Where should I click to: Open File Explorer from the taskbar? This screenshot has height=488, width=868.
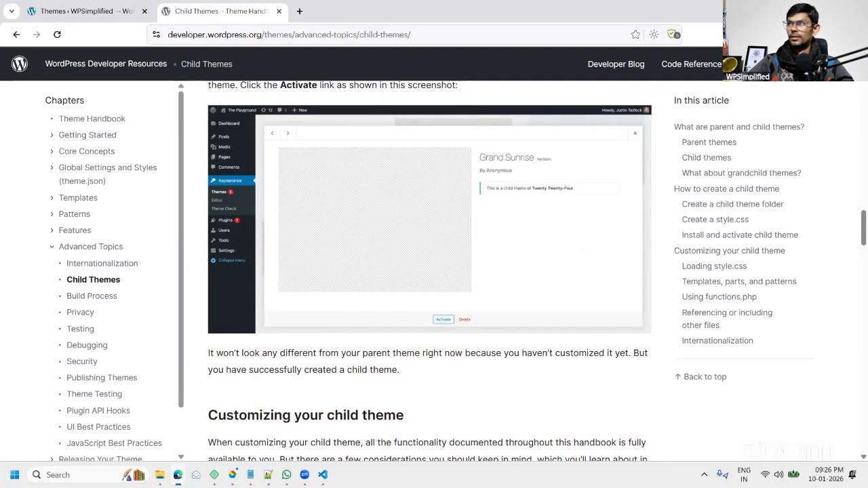160,474
